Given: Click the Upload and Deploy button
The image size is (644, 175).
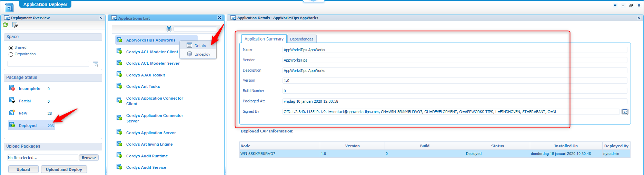Looking at the screenshot, I should click(x=64, y=169).
